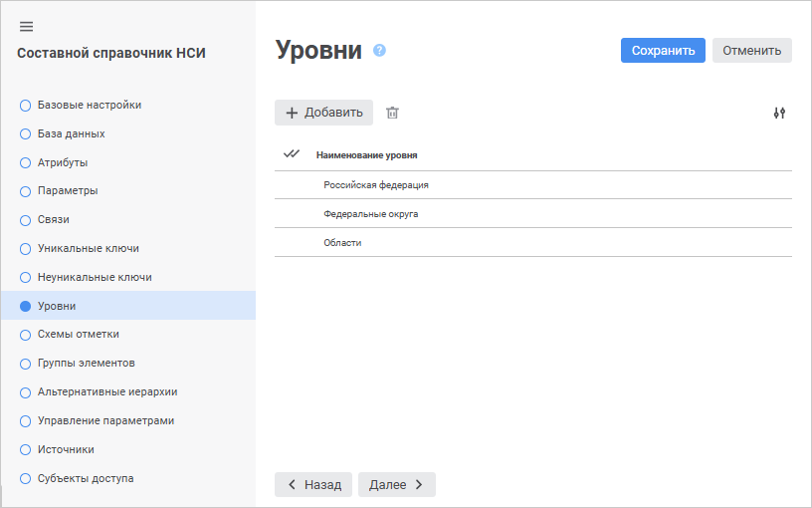Click the Сохранить button
The image size is (812, 508).
tap(663, 50)
